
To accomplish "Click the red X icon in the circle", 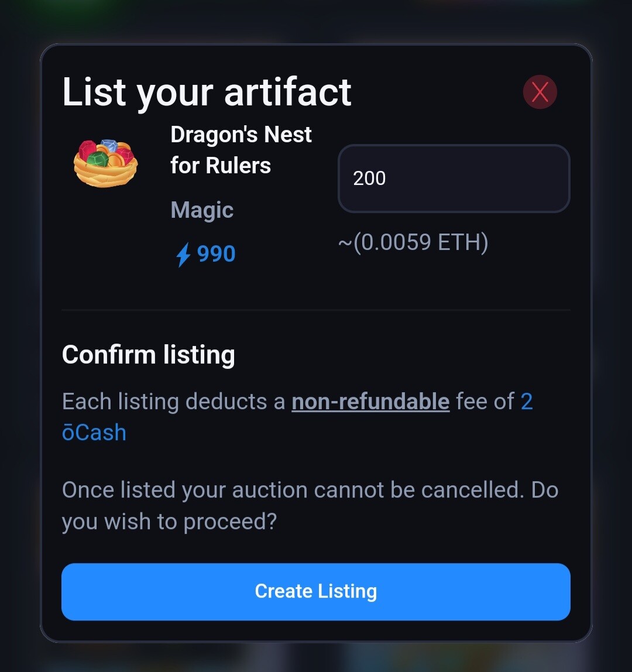I will pos(540,92).
